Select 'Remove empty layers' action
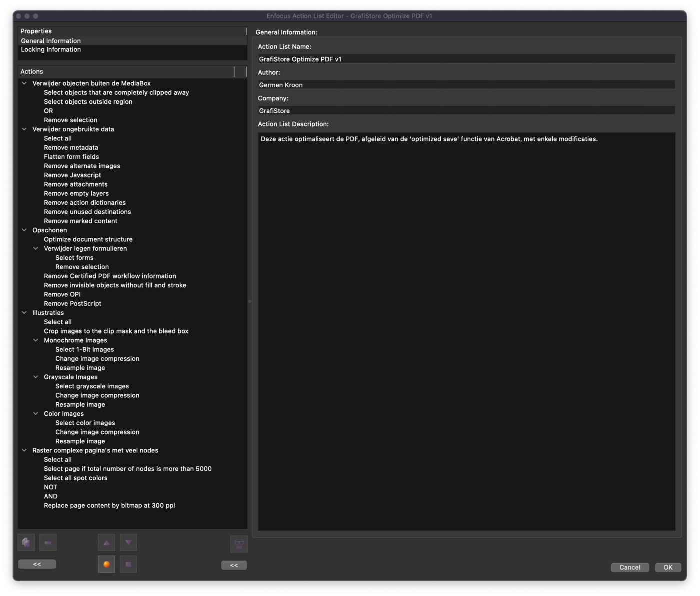The width and height of the screenshot is (700, 596). pyautogui.click(x=76, y=193)
